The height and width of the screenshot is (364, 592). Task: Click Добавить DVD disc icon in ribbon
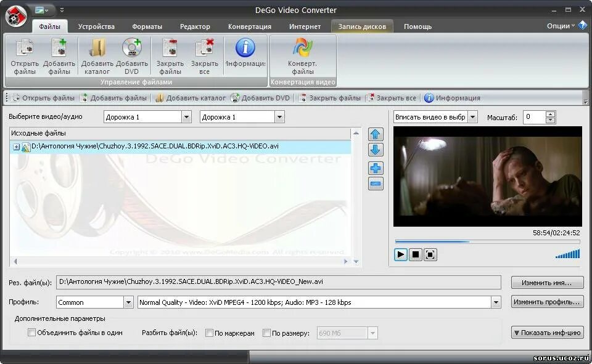pyautogui.click(x=132, y=48)
